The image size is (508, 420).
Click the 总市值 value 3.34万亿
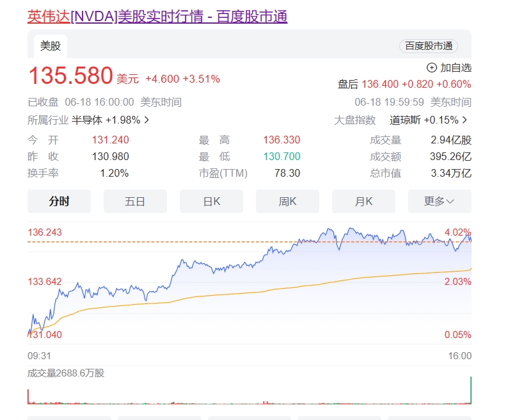click(451, 174)
